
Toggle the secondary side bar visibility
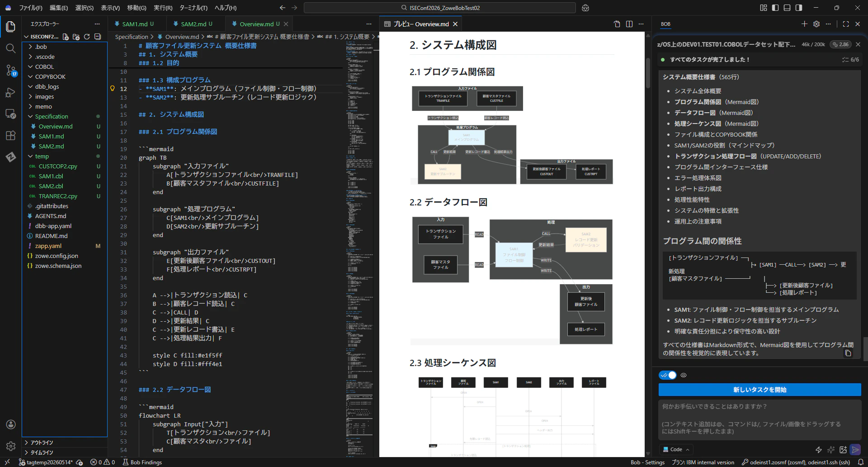(799, 8)
